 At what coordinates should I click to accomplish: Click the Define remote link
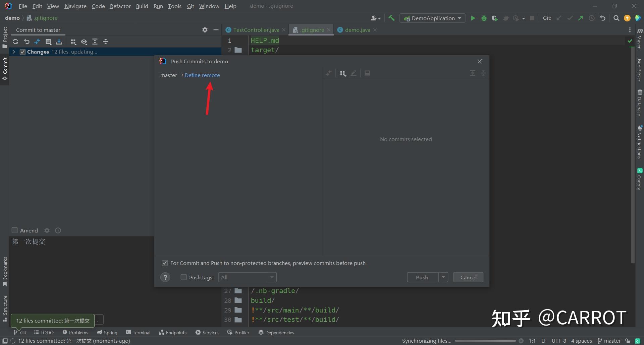tap(202, 75)
